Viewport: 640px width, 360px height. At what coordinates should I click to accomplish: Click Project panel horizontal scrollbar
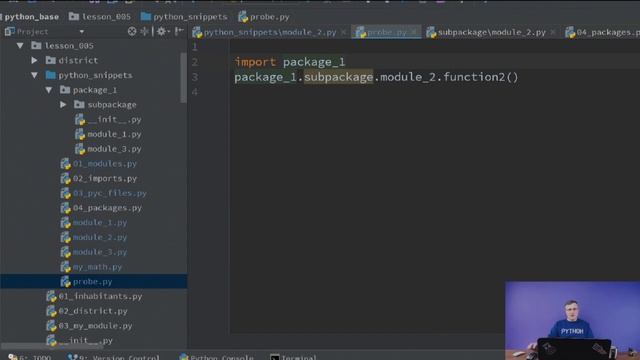52,347
